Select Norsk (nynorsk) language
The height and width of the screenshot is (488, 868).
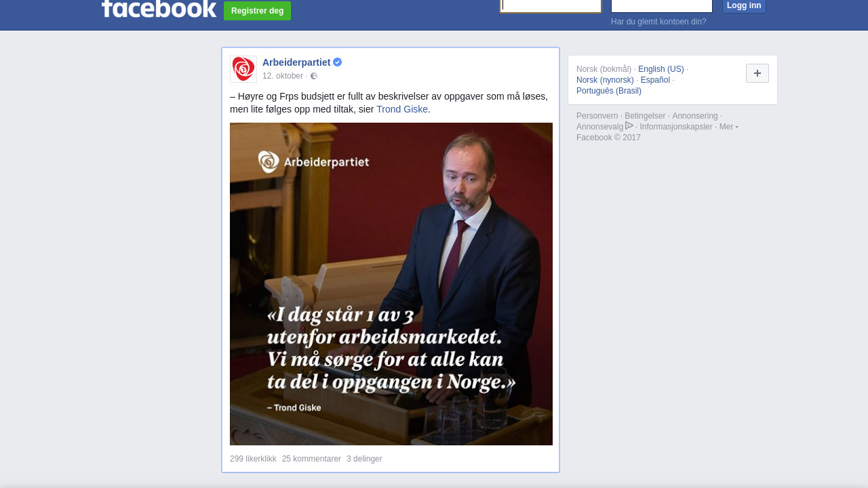(x=605, y=80)
